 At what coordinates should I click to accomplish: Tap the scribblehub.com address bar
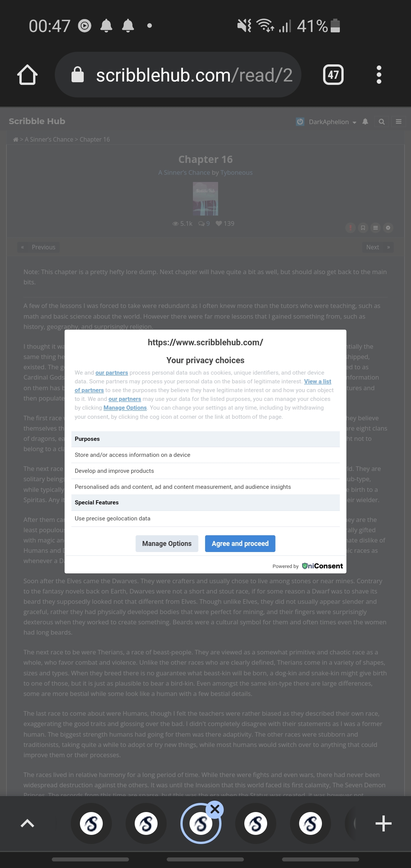(x=179, y=74)
